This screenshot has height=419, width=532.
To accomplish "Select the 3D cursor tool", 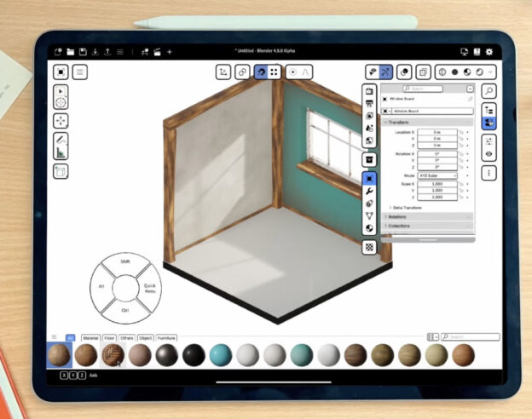I will 61,103.
